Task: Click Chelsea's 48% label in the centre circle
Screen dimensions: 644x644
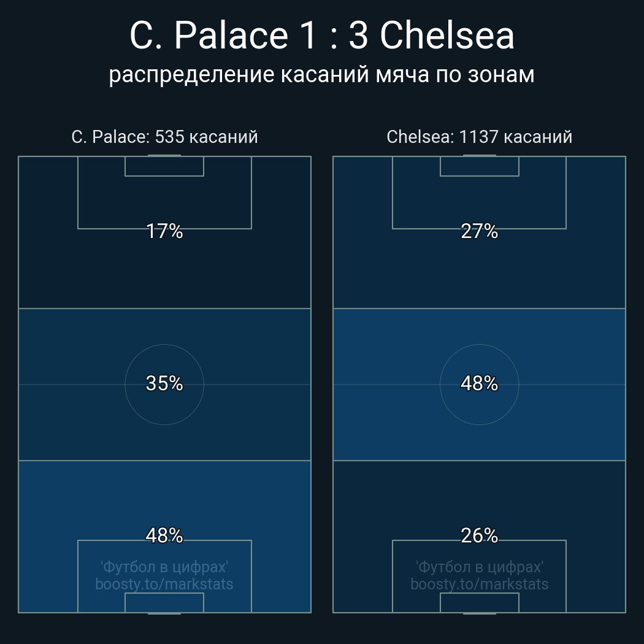Action: click(480, 383)
